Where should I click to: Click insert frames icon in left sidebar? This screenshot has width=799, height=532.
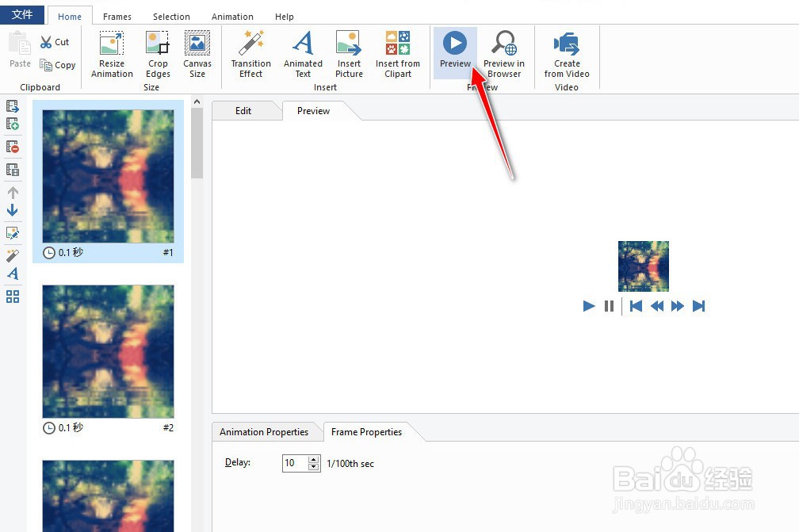pos(13,106)
